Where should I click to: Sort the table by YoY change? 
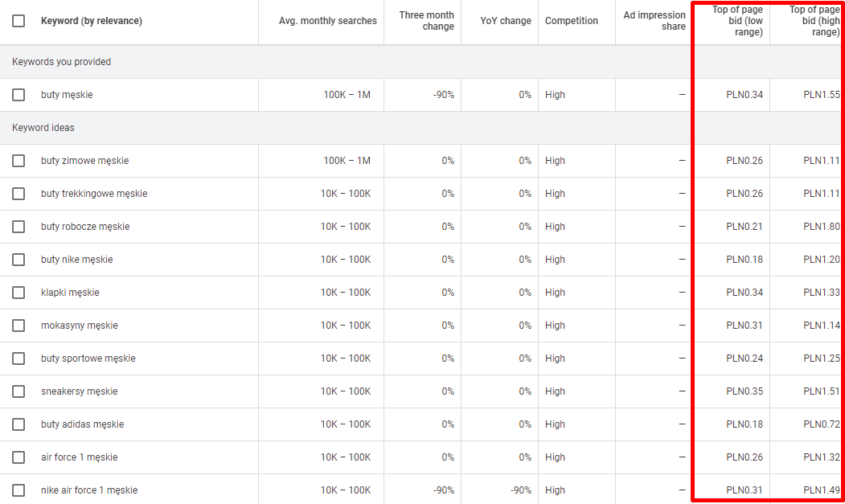(x=506, y=21)
